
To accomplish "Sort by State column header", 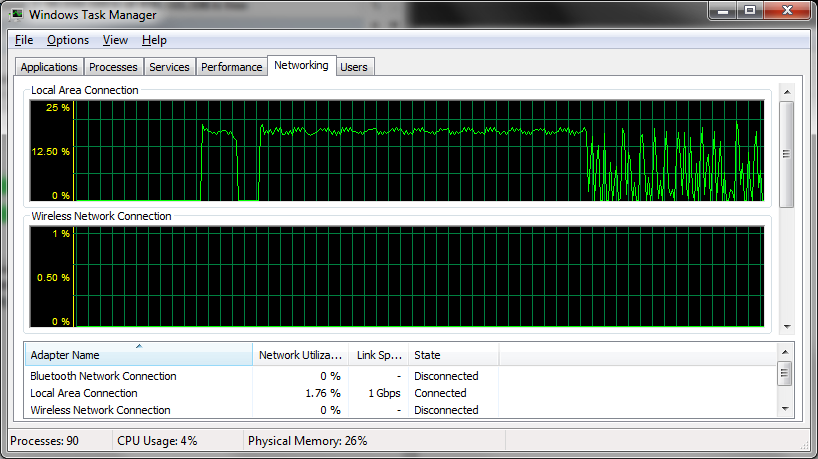I will 453,355.
